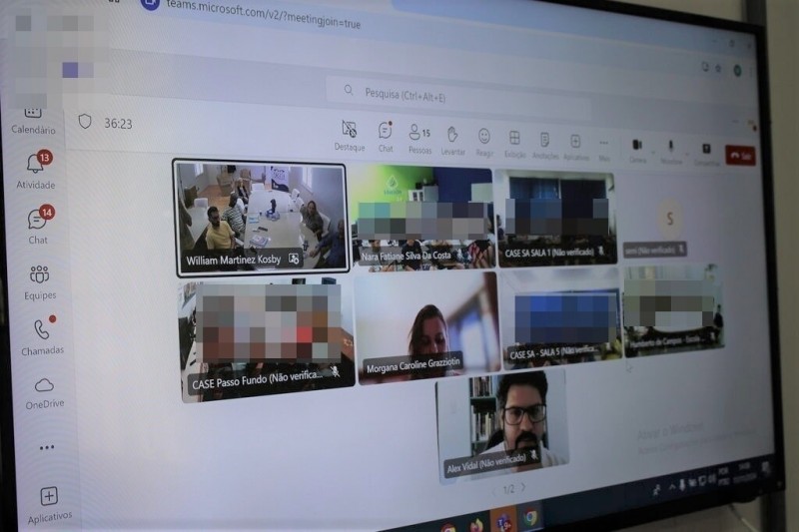Select the CASE SA - SALA 5 tile
The width and height of the screenshot is (799, 532).
(x=560, y=318)
